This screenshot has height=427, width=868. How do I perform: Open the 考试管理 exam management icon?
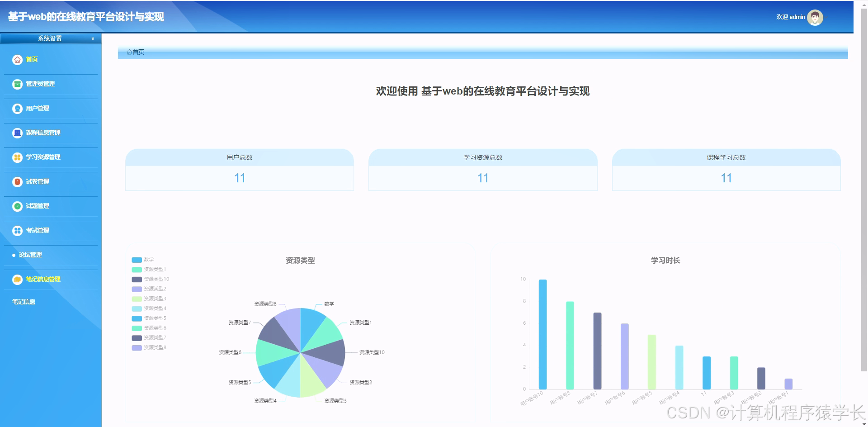tap(17, 230)
